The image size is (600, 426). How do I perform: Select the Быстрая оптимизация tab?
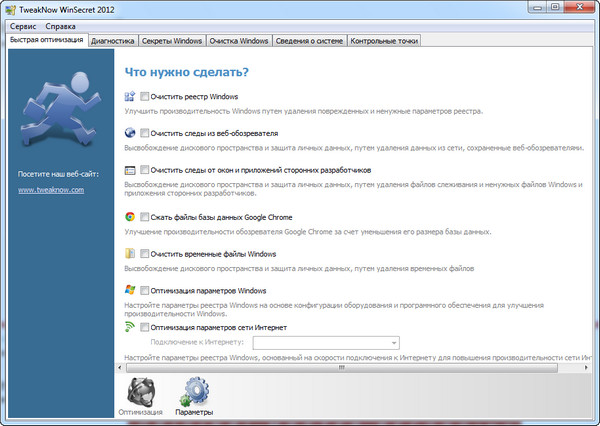pyautogui.click(x=47, y=40)
